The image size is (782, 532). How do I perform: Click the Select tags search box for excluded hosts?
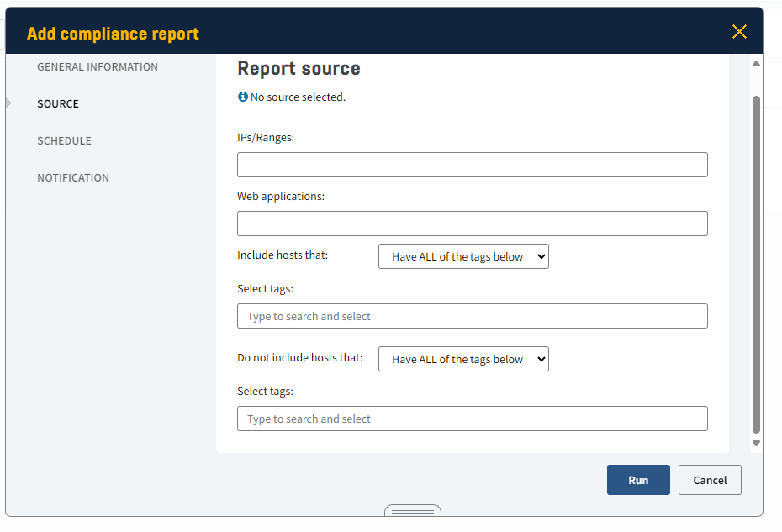pyautogui.click(x=472, y=419)
